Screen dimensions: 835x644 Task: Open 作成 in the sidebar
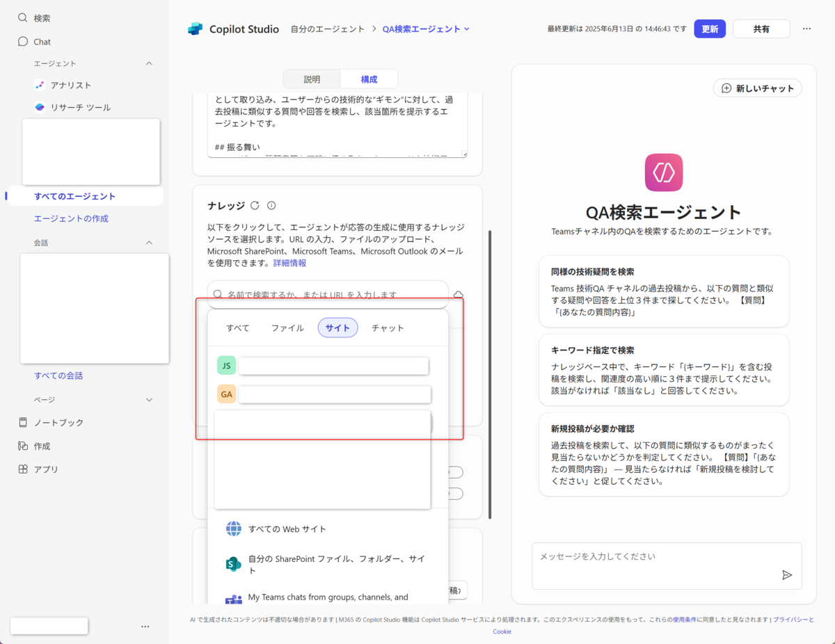pos(33,446)
